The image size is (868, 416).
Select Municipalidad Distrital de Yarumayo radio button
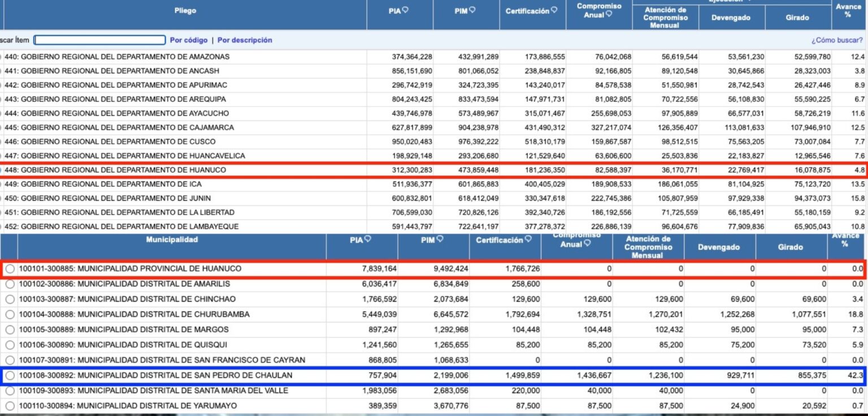pos(10,406)
